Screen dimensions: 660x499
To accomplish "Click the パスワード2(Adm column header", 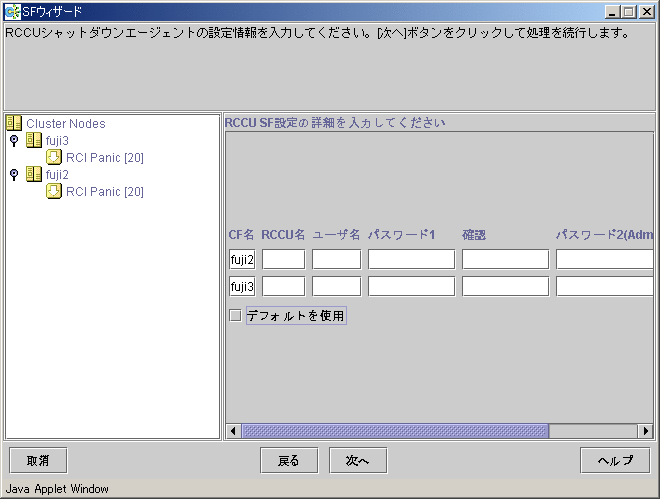I will [x=604, y=234].
